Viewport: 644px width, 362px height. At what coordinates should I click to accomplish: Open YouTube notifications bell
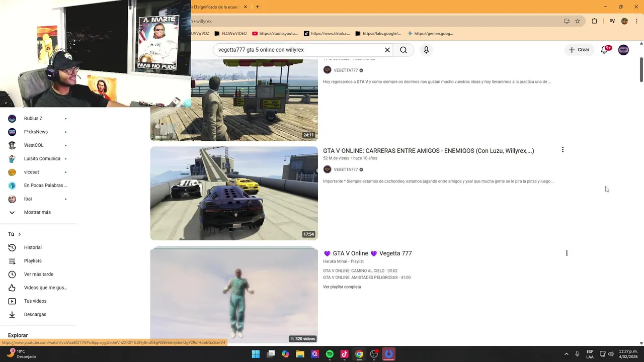coord(605,50)
